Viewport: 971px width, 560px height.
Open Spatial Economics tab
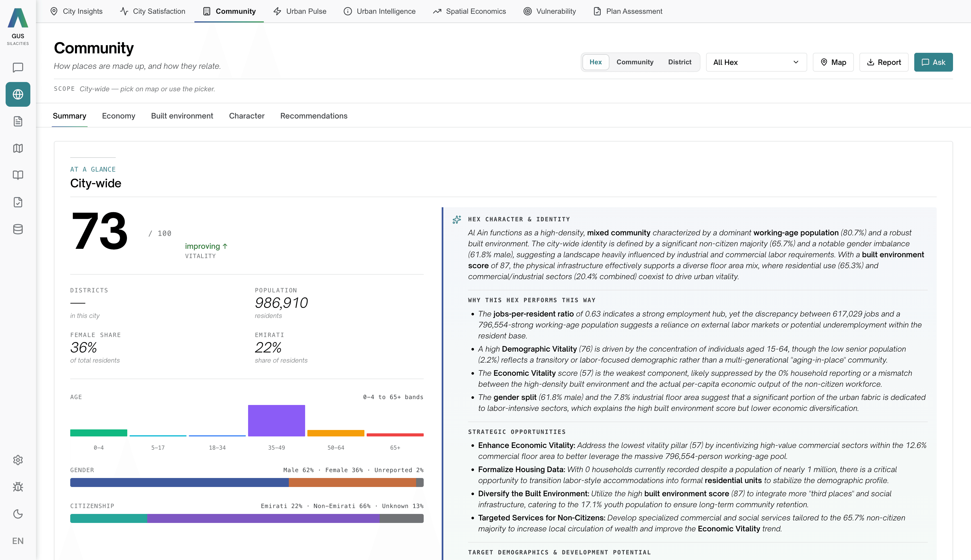(x=469, y=11)
